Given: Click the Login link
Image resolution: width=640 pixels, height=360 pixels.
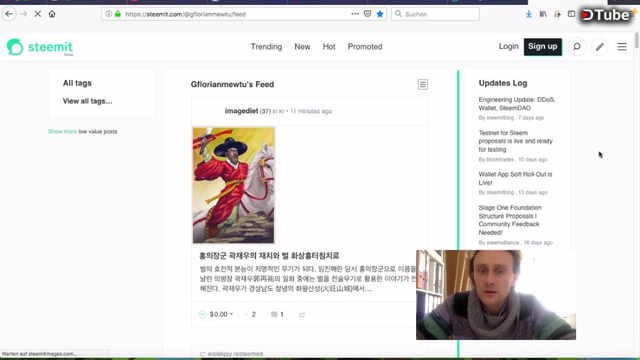Looking at the screenshot, I should pyautogui.click(x=508, y=47).
